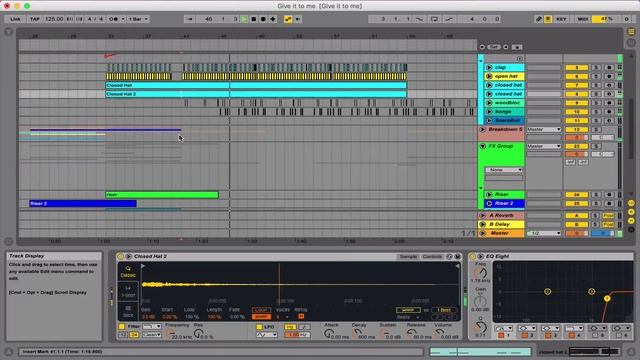This screenshot has width=640, height=360.
Task: Select the Riser 2 clip in arrangement
Action: pos(83,203)
